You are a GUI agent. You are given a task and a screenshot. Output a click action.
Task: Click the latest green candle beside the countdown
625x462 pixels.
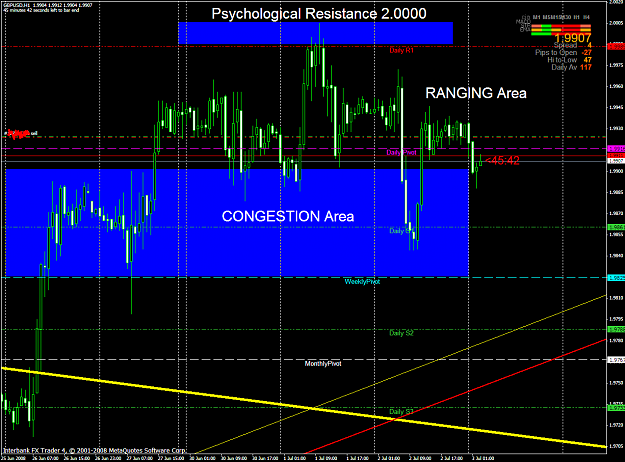click(481, 161)
